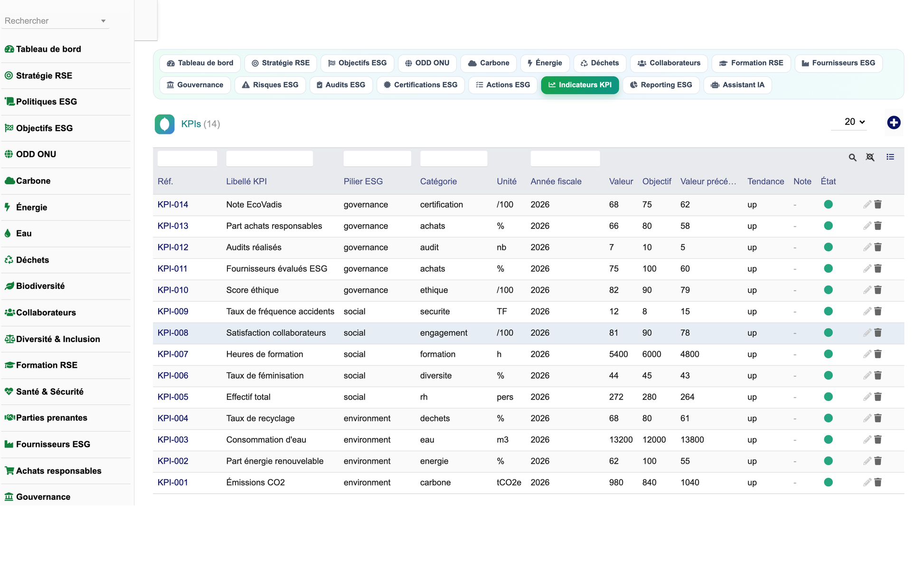Switch to Carbone tab

pyautogui.click(x=489, y=63)
